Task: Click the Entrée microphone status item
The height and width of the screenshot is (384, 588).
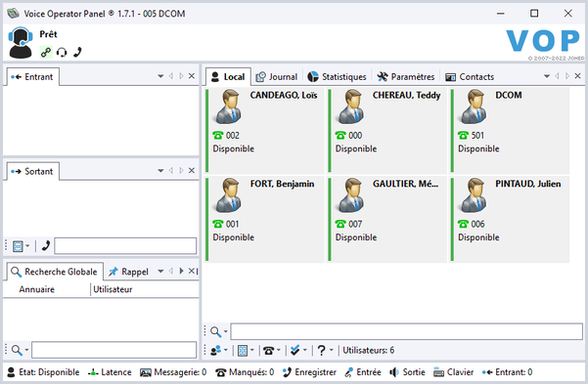Action: 363,372
